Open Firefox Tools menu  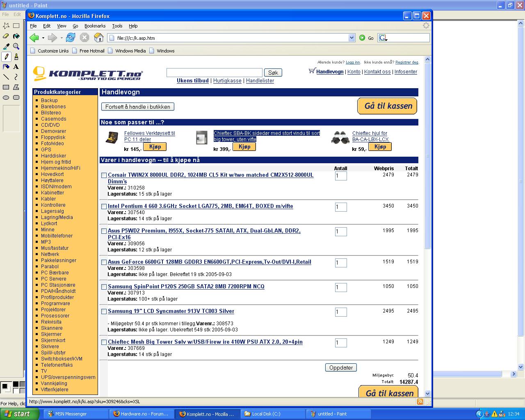(x=117, y=26)
